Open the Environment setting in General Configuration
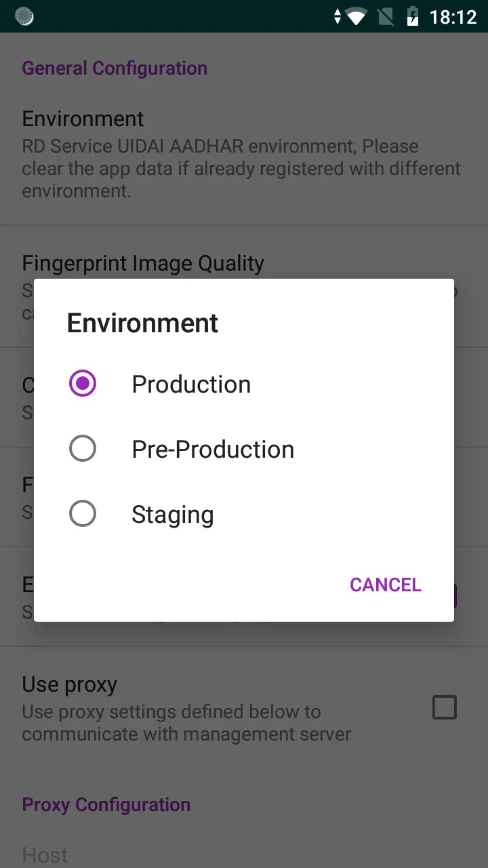The image size is (488, 868). [83, 119]
